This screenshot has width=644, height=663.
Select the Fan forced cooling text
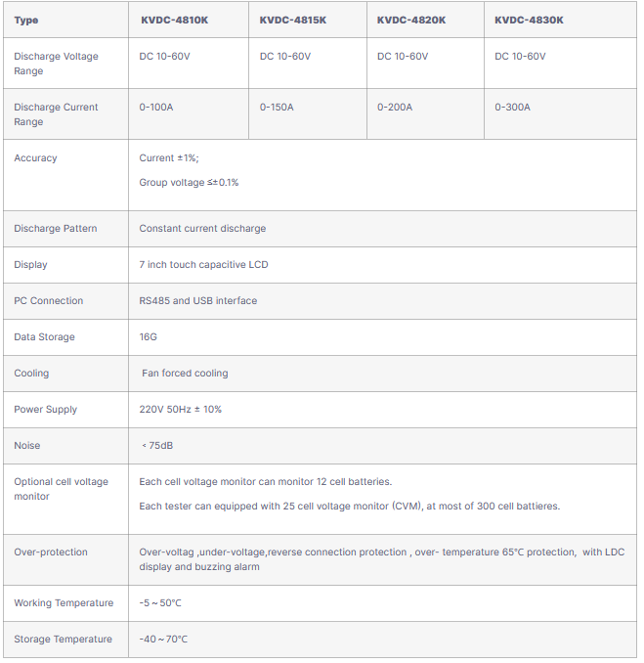185,373
